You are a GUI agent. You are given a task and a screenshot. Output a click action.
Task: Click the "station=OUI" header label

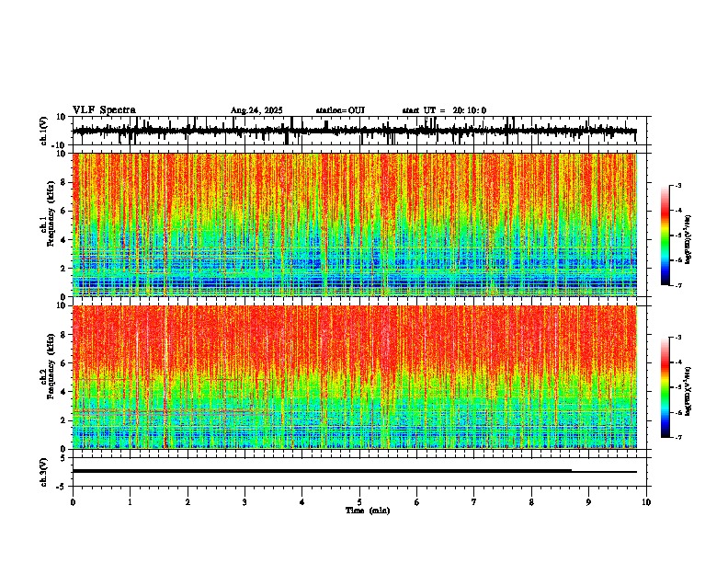coord(340,110)
